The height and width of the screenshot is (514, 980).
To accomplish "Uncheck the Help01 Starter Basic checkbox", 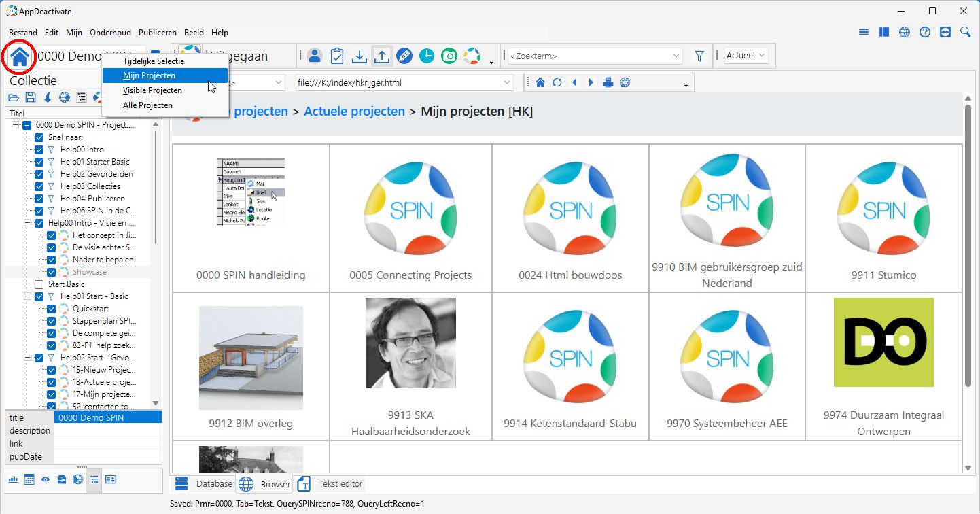I will coord(39,162).
